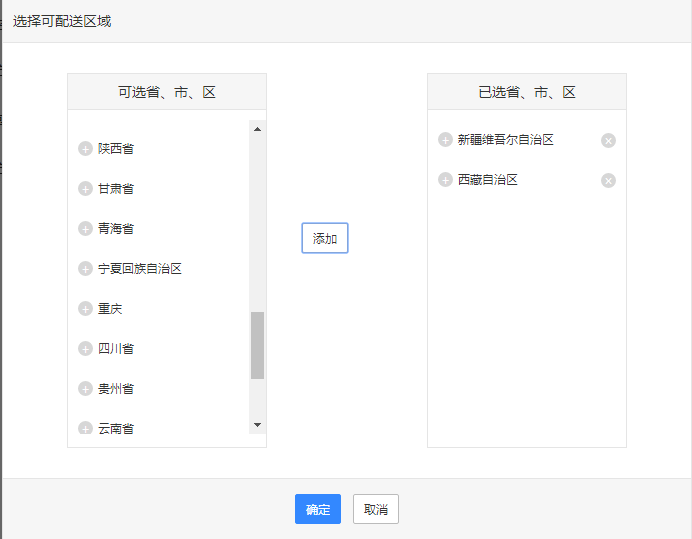
Task: Expand the 甘肃省 plus icon
Action: click(85, 189)
